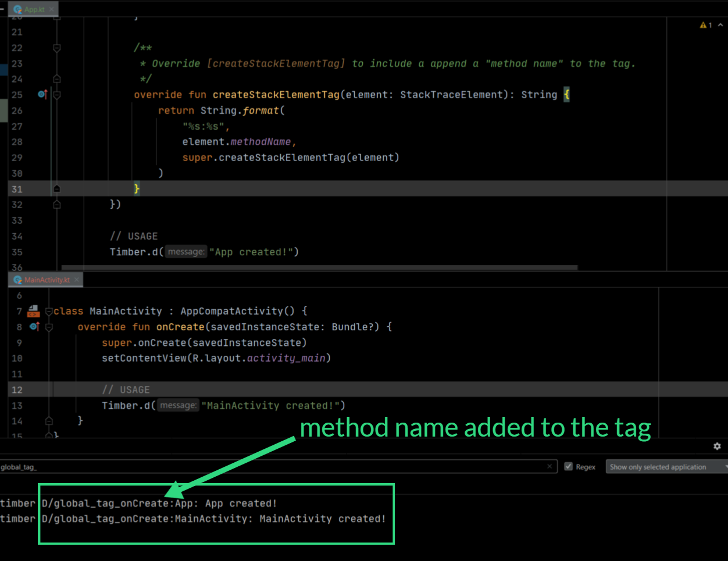Open logcat settings via the gear icon

717,446
